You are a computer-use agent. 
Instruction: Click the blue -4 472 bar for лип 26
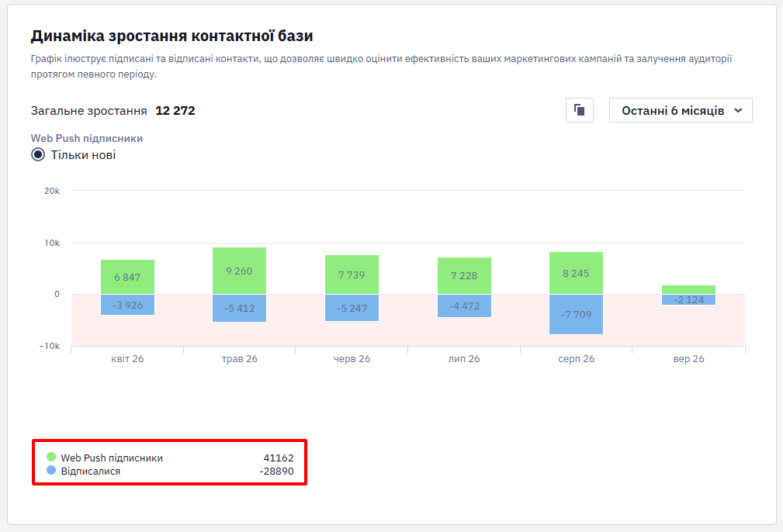click(464, 306)
